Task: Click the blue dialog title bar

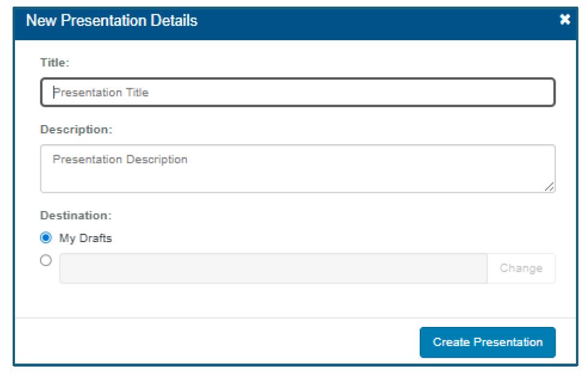Action: (360, 21)
